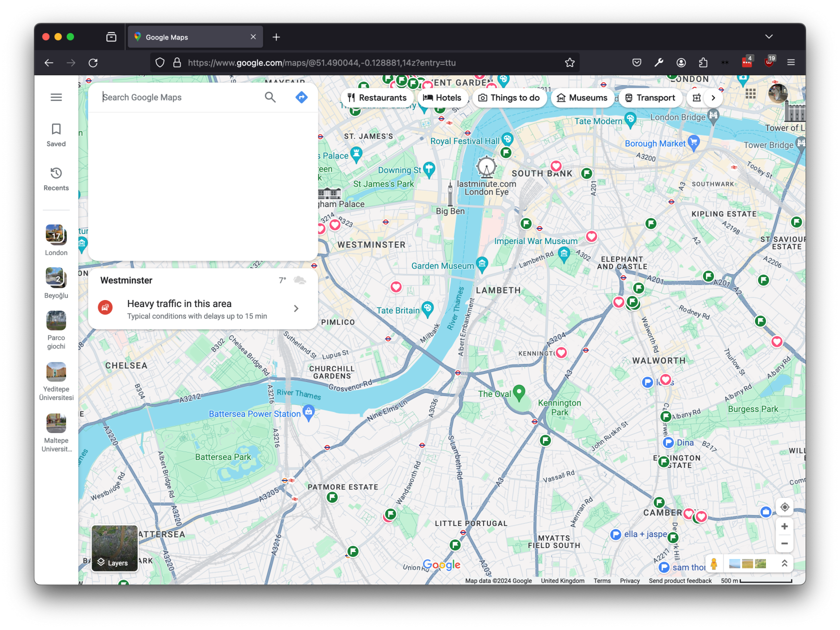
Task: Open Recents history in sidebar
Action: pos(56,179)
